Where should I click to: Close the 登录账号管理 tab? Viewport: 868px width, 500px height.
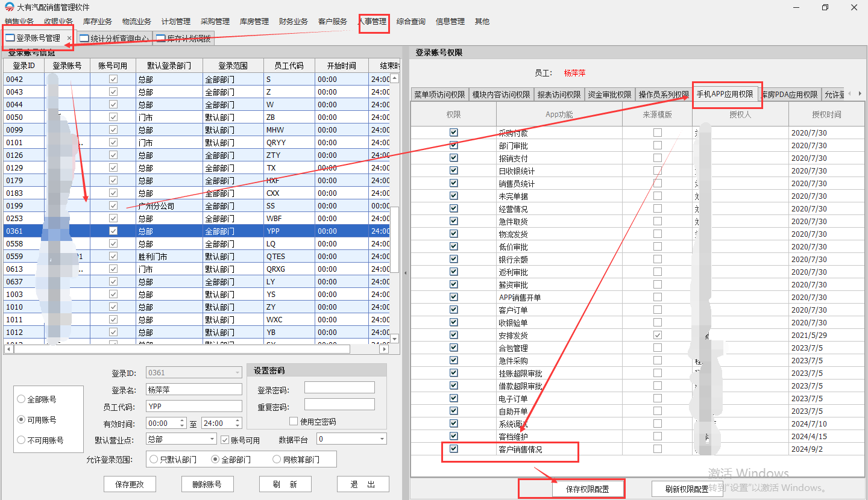pyautogui.click(x=69, y=38)
